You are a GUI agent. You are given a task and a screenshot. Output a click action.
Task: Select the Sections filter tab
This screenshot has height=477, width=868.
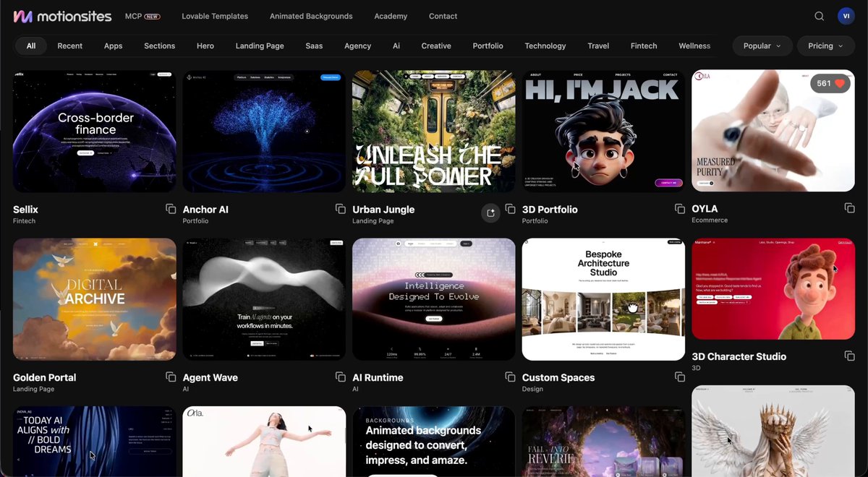click(160, 46)
